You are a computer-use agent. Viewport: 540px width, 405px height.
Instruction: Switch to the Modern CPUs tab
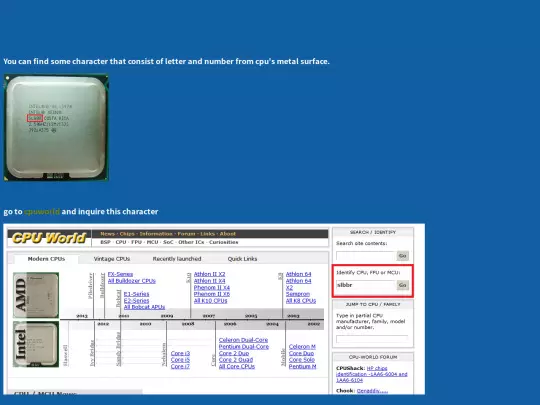[x=46, y=259]
